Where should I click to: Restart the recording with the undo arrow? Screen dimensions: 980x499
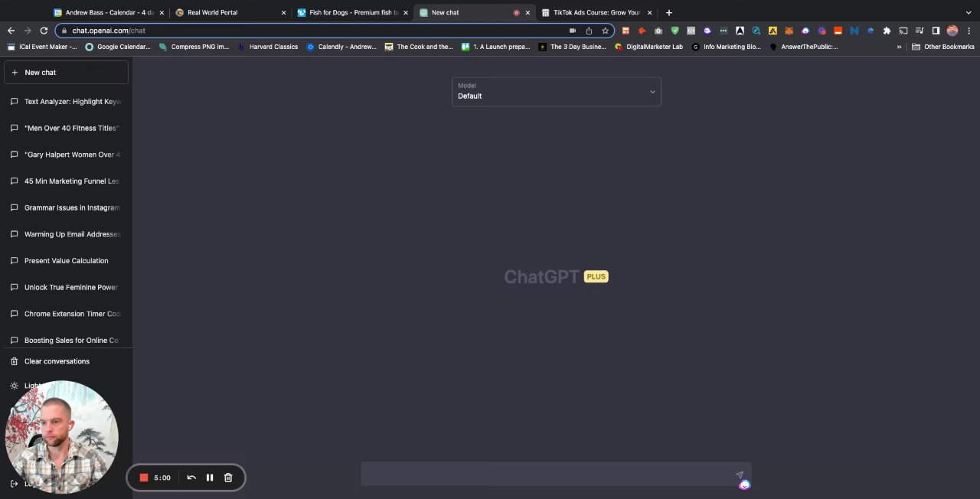coord(191,478)
